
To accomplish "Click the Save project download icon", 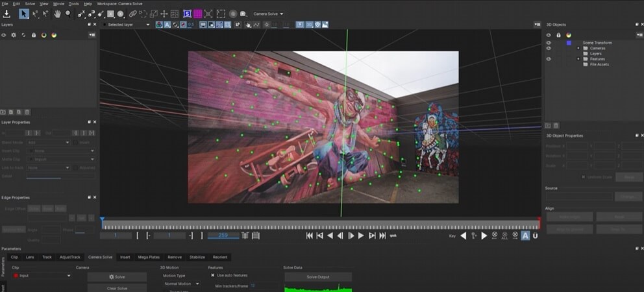I will click(6, 13).
